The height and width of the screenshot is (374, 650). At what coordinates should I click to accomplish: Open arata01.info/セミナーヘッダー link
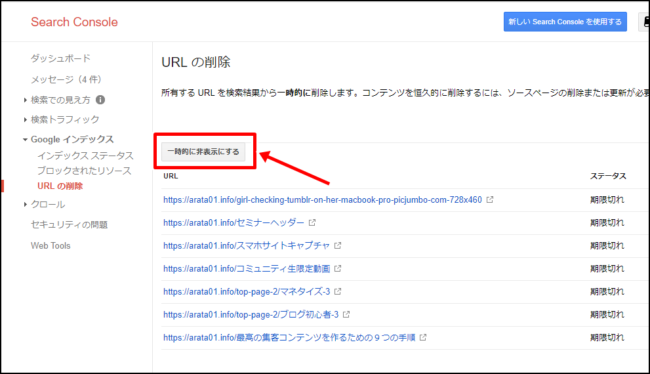[x=234, y=223]
